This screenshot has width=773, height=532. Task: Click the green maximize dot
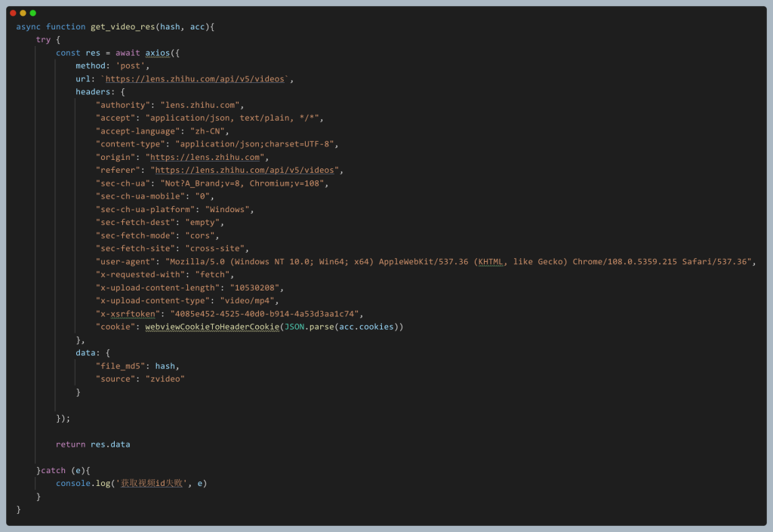coord(32,13)
